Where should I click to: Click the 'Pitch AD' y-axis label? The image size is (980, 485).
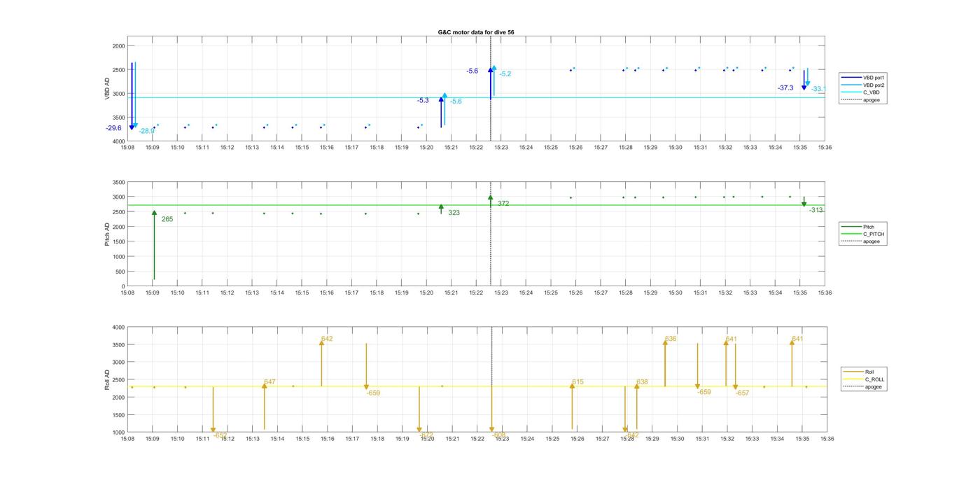[107, 234]
